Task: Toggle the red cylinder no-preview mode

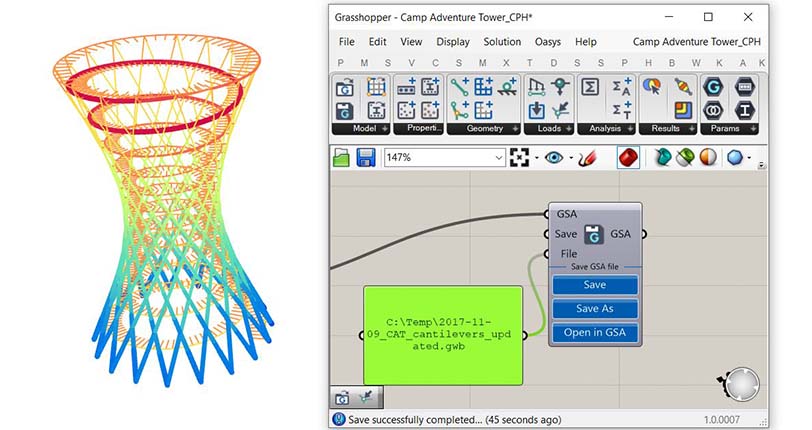Action: pyautogui.click(x=628, y=157)
